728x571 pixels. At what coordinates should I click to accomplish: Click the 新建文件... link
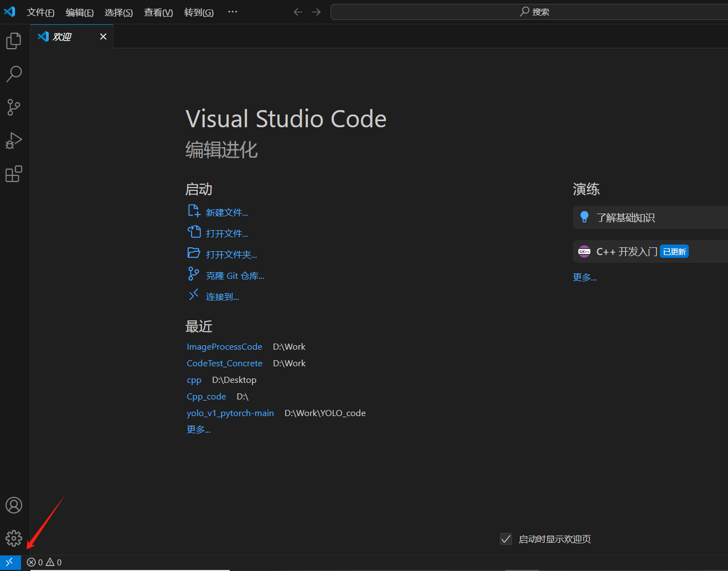pyautogui.click(x=227, y=212)
